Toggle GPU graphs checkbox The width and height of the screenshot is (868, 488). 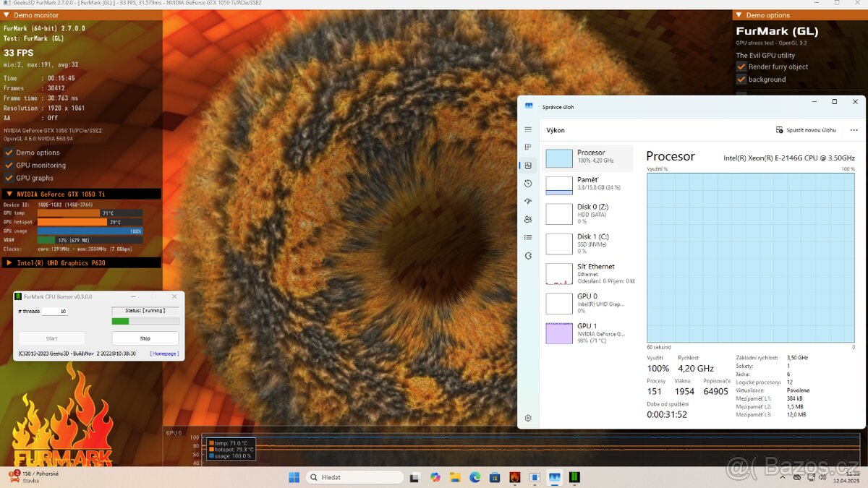point(9,178)
